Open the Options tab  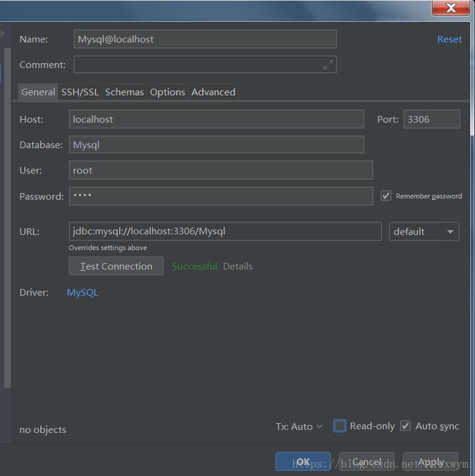(168, 92)
